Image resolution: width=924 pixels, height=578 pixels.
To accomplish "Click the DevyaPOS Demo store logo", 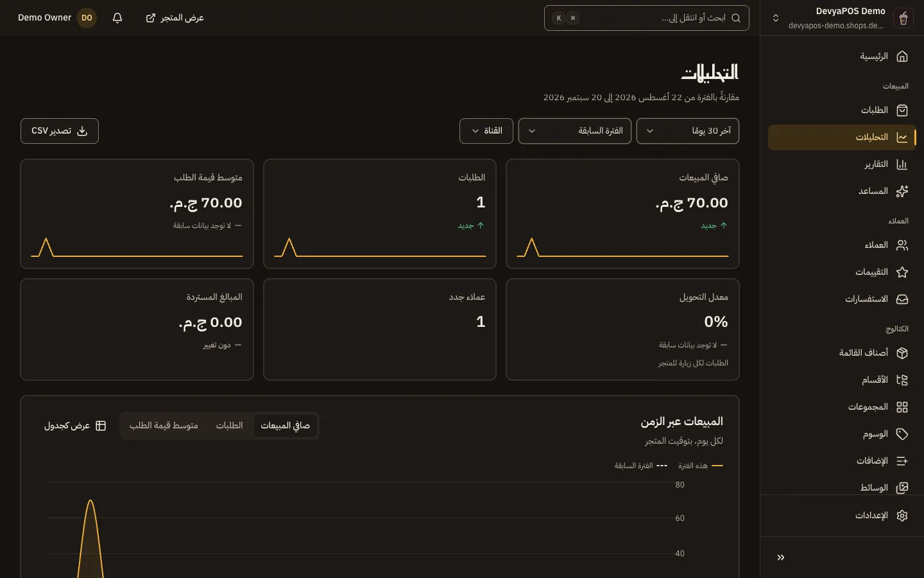I will [x=903, y=18].
